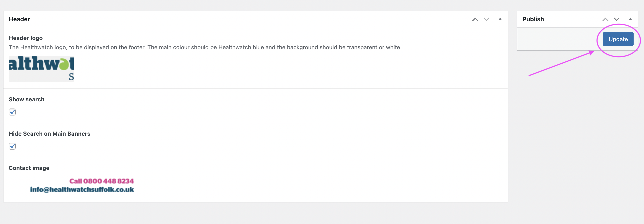Collapse the Publish panel with triangle toggle
The image size is (644, 224).
(630, 19)
